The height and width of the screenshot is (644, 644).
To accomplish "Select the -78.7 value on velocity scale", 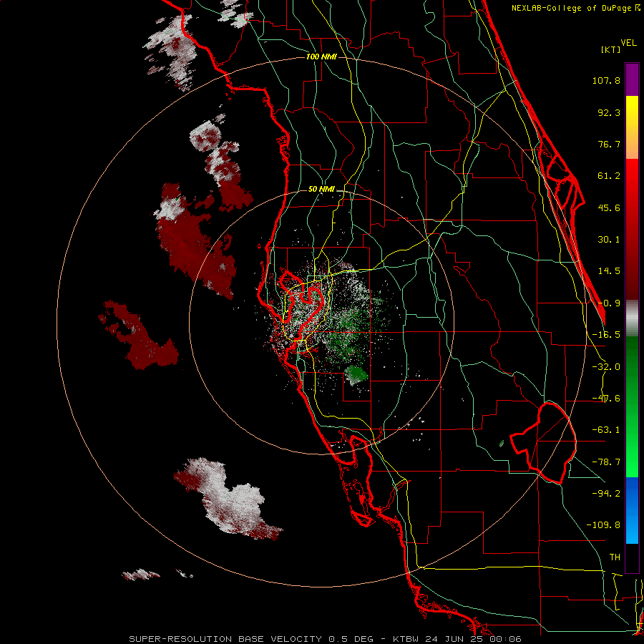I will click(x=606, y=462).
